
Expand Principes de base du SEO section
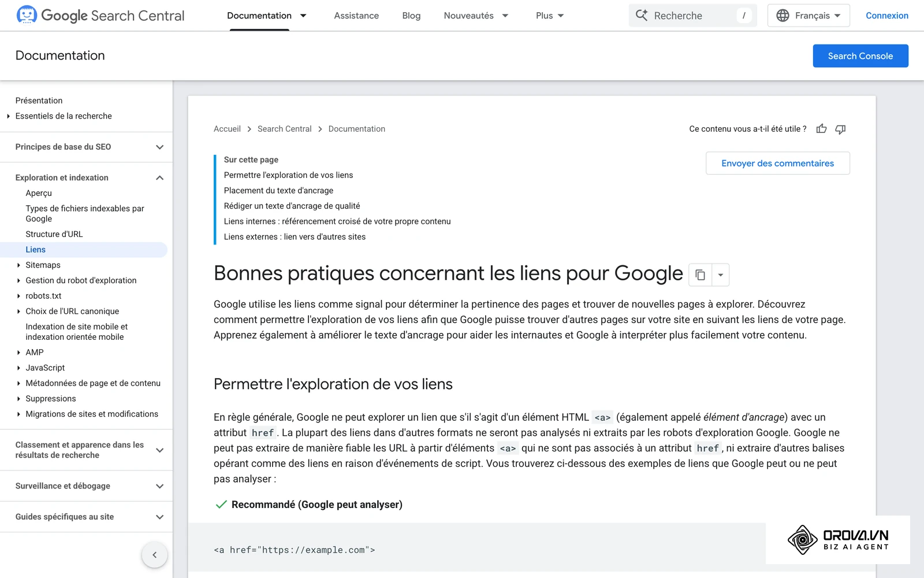(160, 147)
